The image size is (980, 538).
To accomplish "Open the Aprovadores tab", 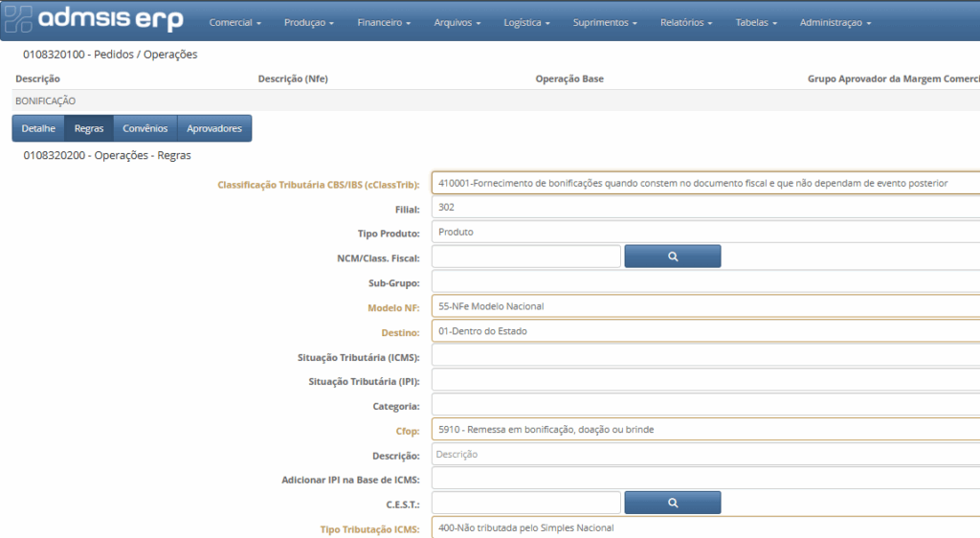I will point(214,128).
